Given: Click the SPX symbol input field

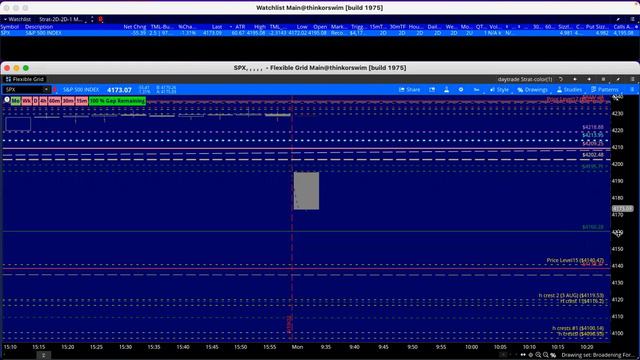Looking at the screenshot, I should 23,90.
